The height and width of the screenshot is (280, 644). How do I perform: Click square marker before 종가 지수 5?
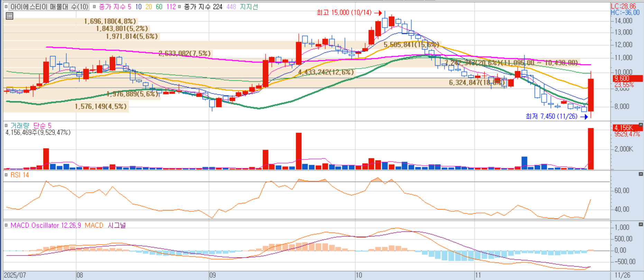coord(94,7)
